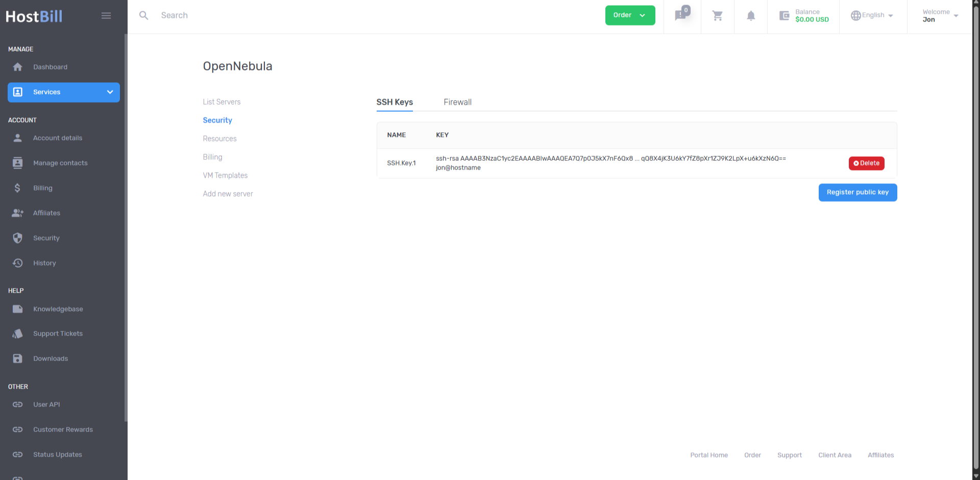Viewport: 980px width, 480px height.
Task: Open Affiliates in the sidebar
Action: (46, 213)
